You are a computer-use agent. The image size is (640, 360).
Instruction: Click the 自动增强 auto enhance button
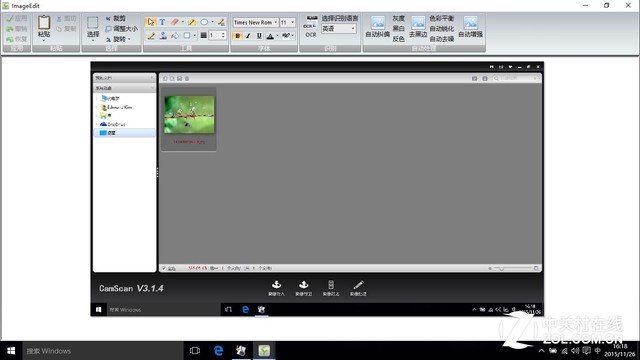coord(470,27)
